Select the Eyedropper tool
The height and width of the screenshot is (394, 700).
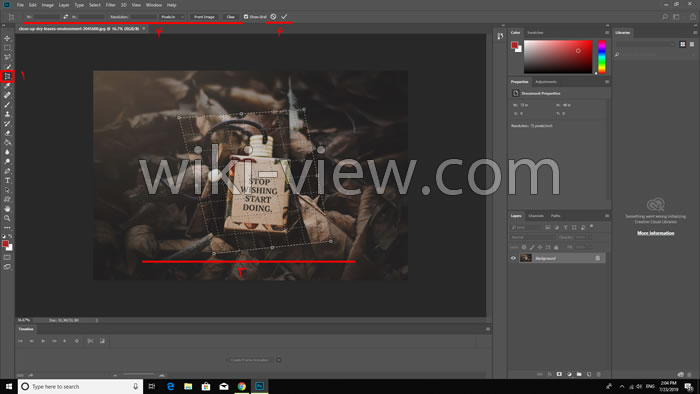coord(7,86)
